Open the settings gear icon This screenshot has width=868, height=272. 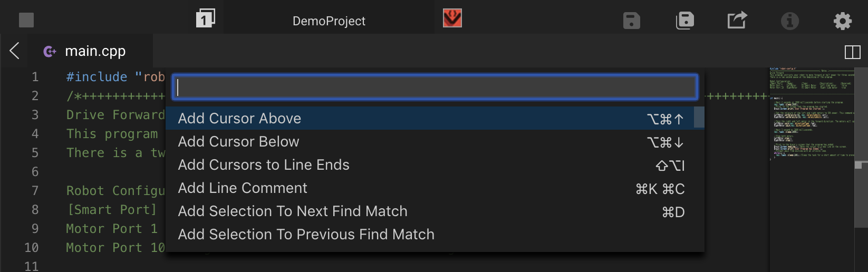(x=842, y=21)
